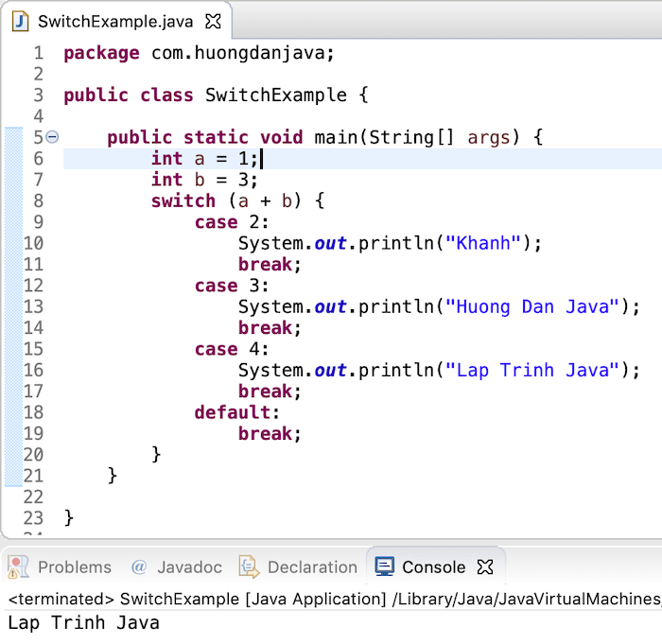
Task: Click the 'Lap Trinh Java' console output
Action: 83,623
